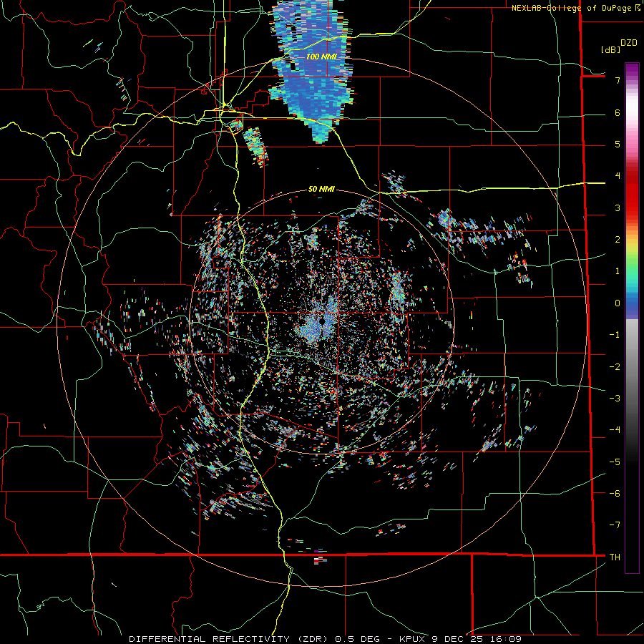Click the 1 value on the scale
Screen dimensions: 644x644
[x=618, y=271]
